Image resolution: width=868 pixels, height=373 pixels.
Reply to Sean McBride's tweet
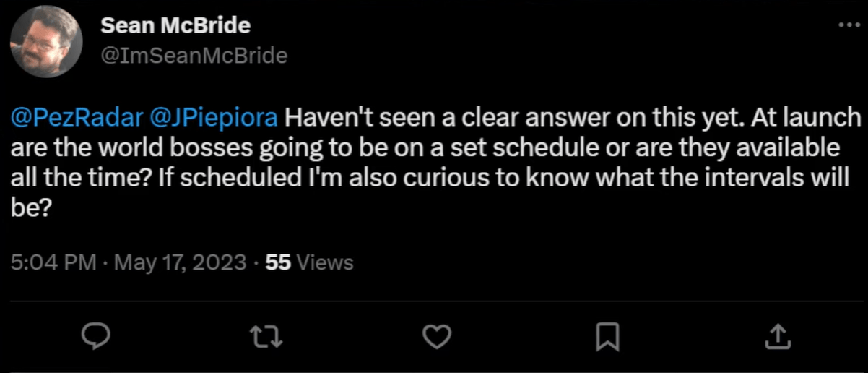pos(95,335)
